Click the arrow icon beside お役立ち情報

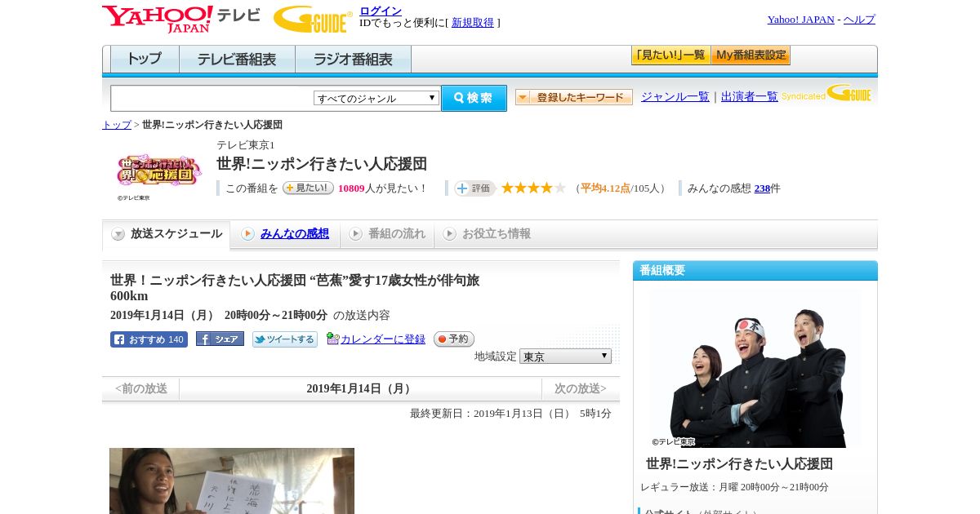449,234
